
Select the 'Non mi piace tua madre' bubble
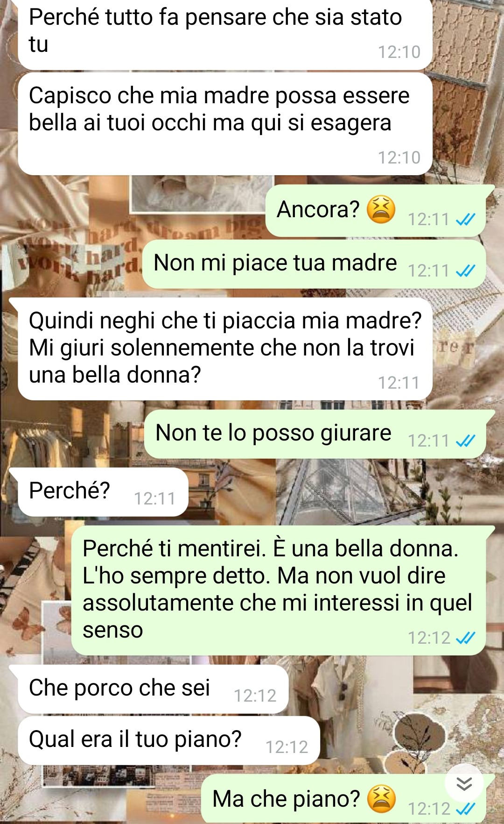coord(314,264)
